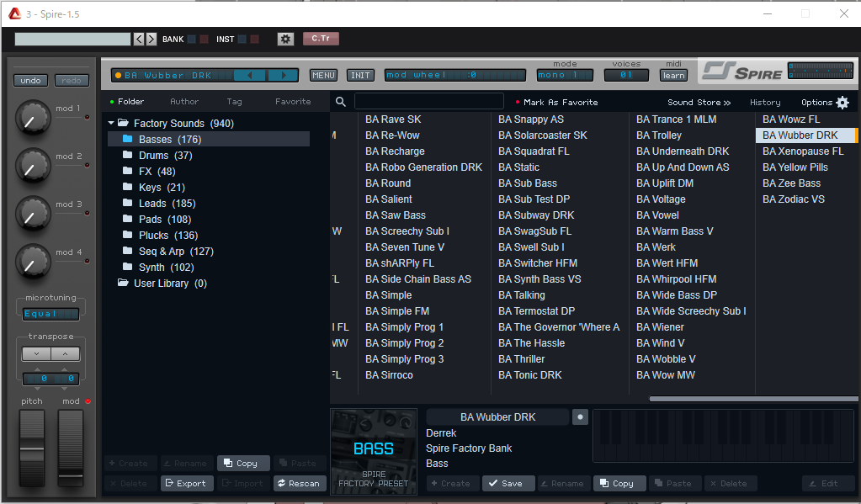
Task: Open the microtuning Equal dropdown
Action: tap(50, 314)
